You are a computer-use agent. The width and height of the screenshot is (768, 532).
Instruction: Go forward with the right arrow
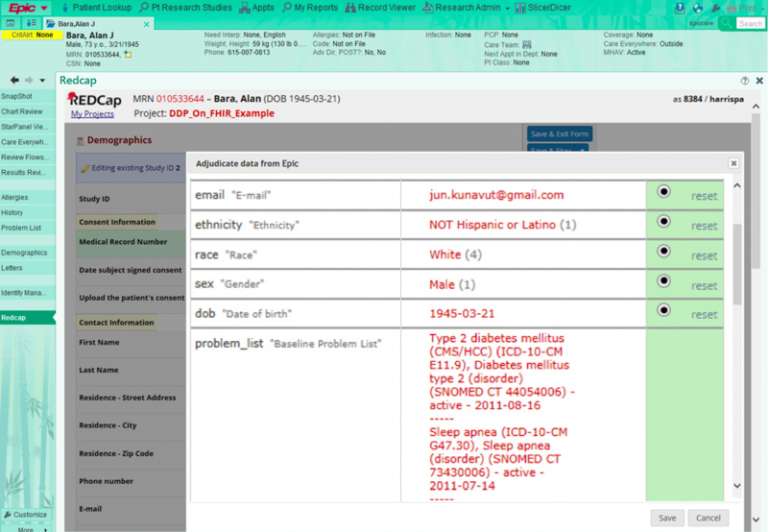tap(29, 80)
